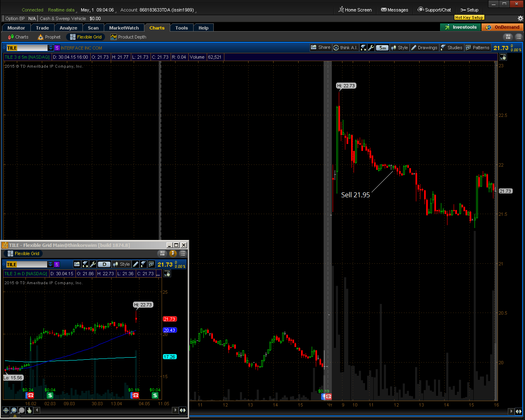Click the Hi: 22.73 label on main chart
The height and width of the screenshot is (420, 525).
[x=346, y=86]
